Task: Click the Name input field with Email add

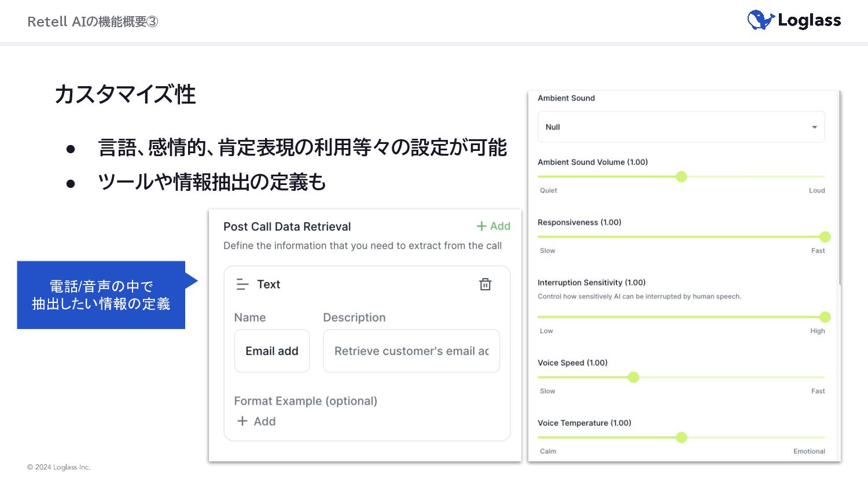Action: [272, 351]
